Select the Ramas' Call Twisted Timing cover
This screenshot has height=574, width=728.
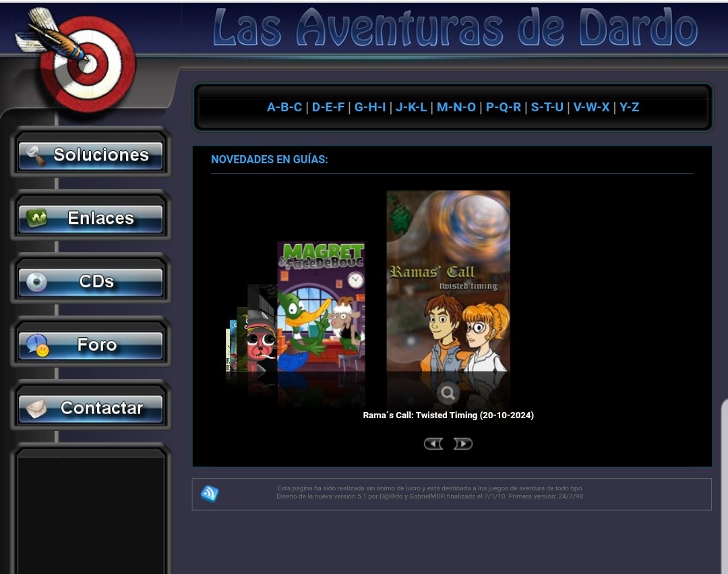pos(448,281)
